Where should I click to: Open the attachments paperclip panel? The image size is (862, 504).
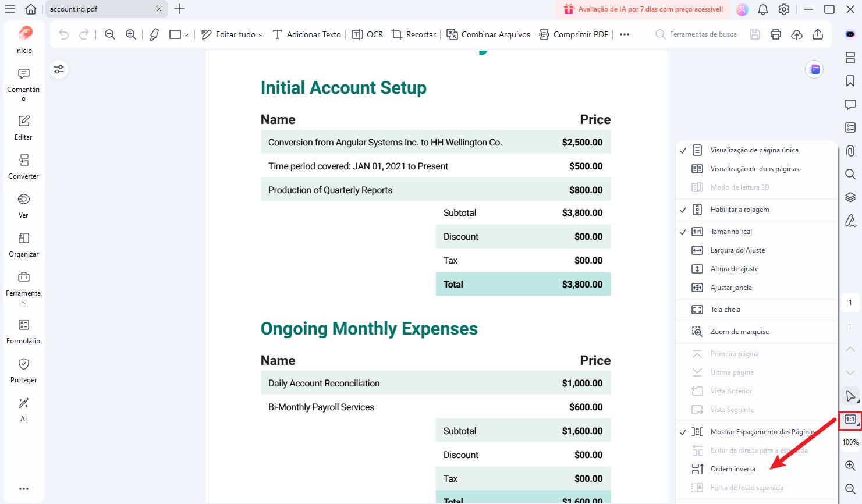pyautogui.click(x=850, y=151)
